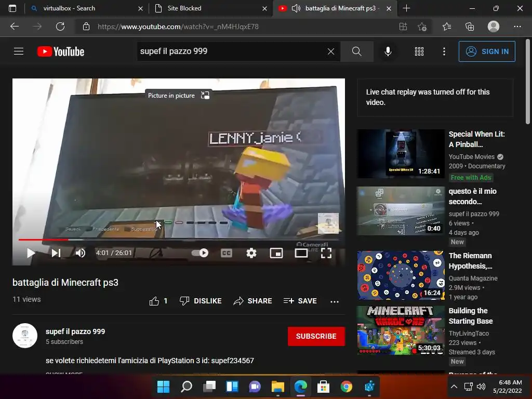The height and width of the screenshot is (399, 532).
Task: Open the Edge Favorites list
Action: coord(447,26)
